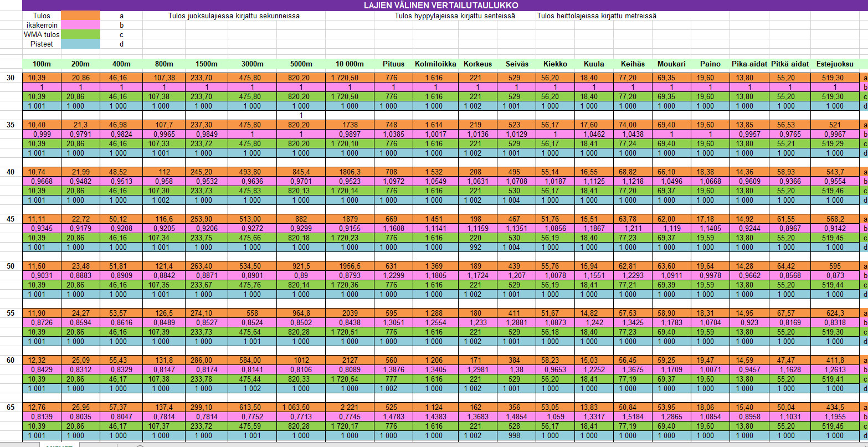Click the 992 points cell in Korkeus column
The width and height of the screenshot is (868, 447).
tap(477, 248)
